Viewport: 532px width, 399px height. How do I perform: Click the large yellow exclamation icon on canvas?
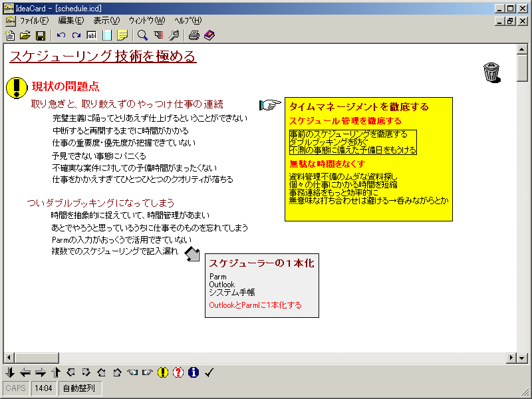pyautogui.click(x=17, y=88)
